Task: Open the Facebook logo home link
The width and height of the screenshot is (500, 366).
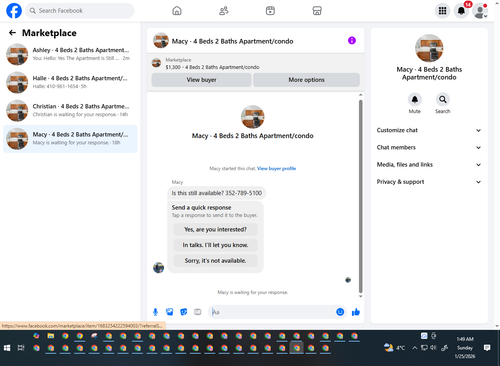Action: click(14, 11)
